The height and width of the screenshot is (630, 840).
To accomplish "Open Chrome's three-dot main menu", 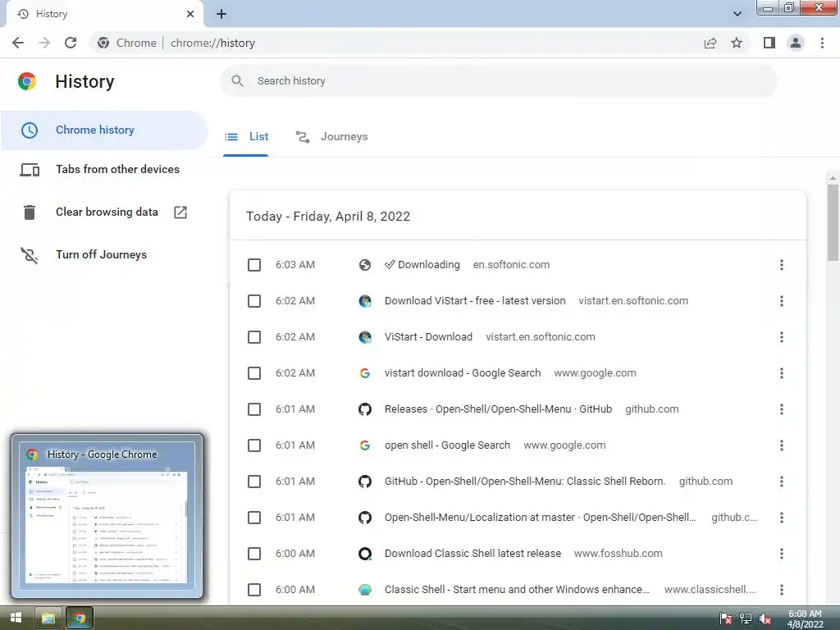I will point(822,43).
